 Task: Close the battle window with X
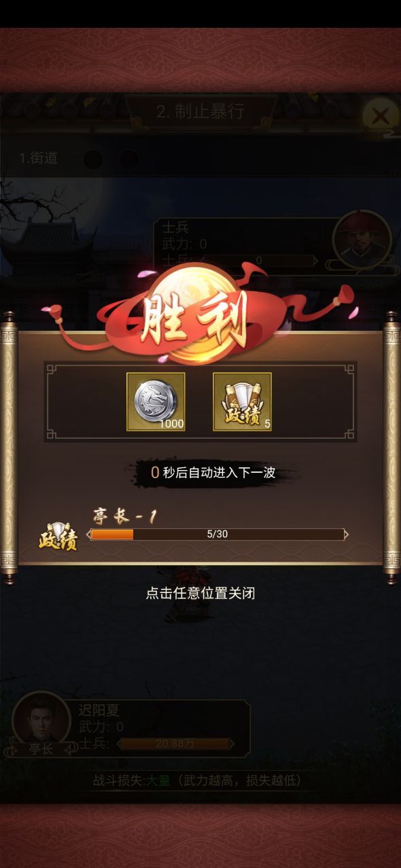pyautogui.click(x=380, y=115)
